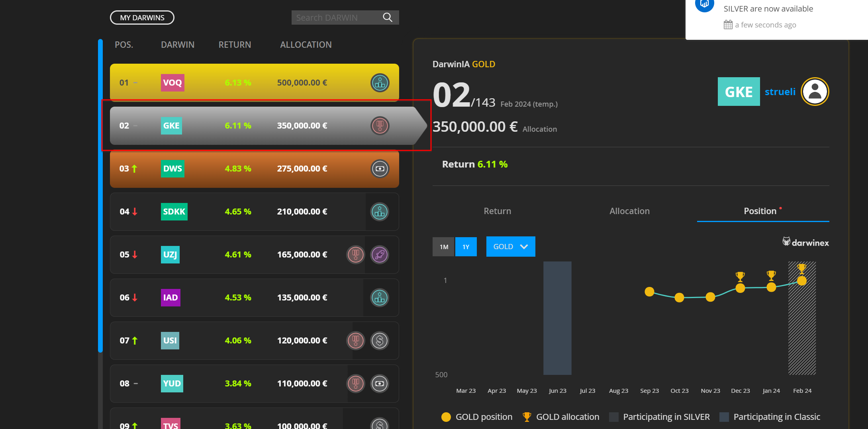Image resolution: width=868 pixels, height=429 pixels.
Task: Click the search magnifier icon
Action: (388, 18)
